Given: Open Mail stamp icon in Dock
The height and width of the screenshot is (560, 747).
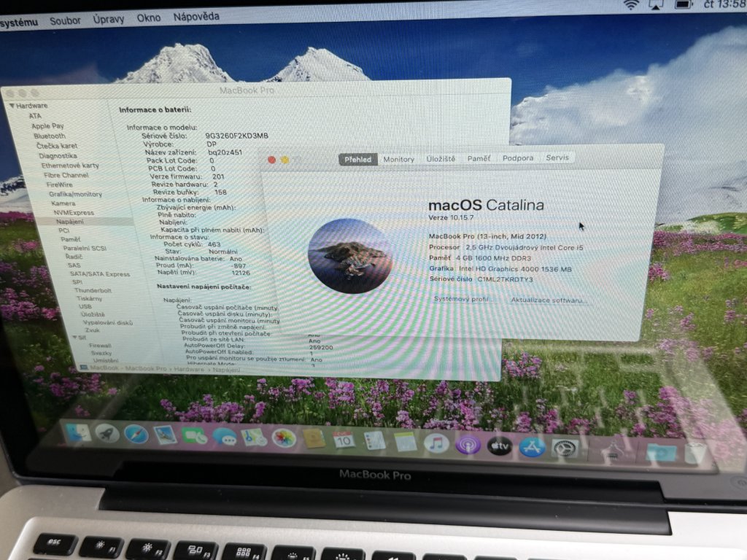Looking at the screenshot, I should pyautogui.click(x=166, y=435).
